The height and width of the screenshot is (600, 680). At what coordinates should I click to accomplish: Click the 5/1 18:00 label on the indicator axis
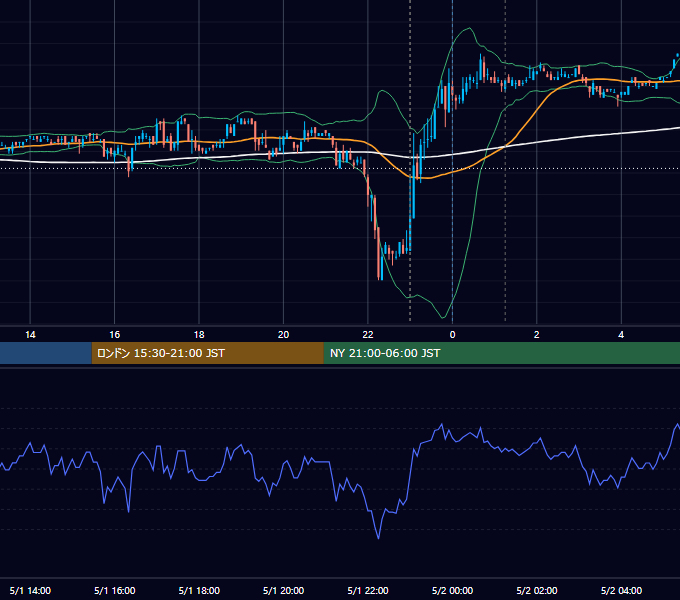coord(199,590)
